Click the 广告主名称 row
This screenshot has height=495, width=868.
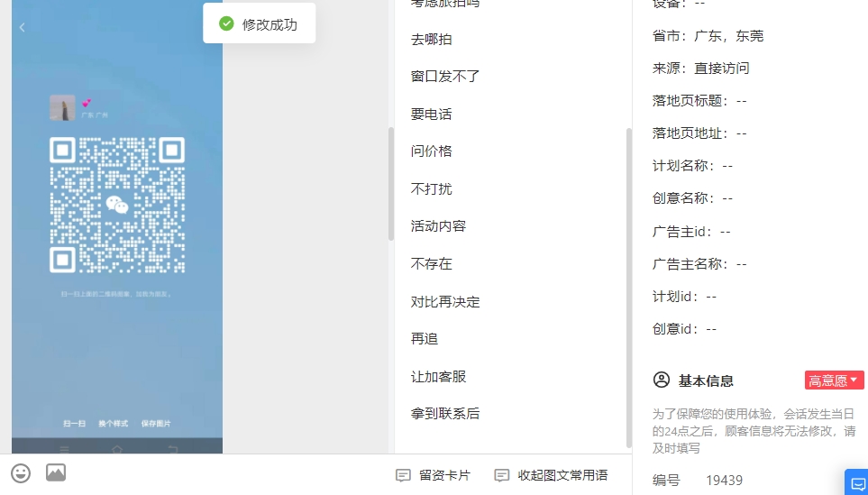coord(699,264)
